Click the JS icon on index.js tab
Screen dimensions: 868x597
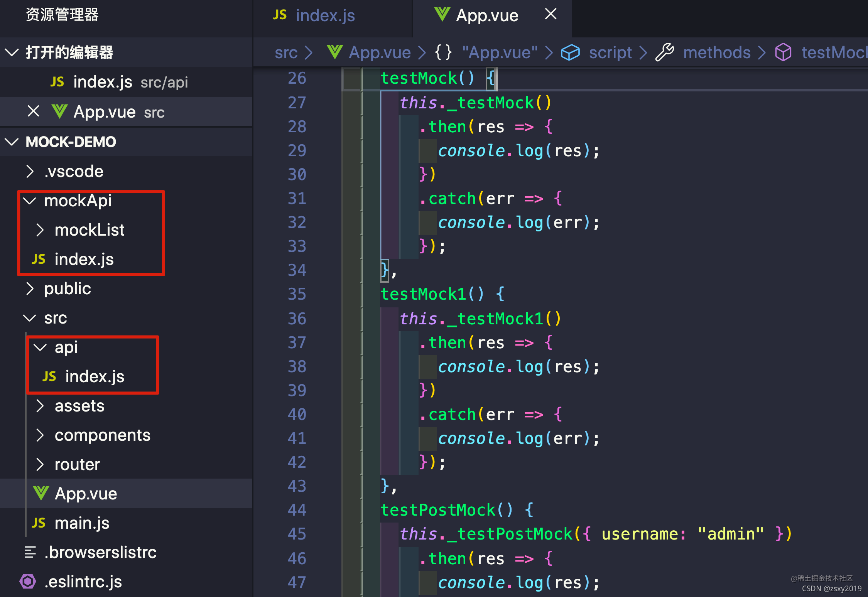(280, 15)
